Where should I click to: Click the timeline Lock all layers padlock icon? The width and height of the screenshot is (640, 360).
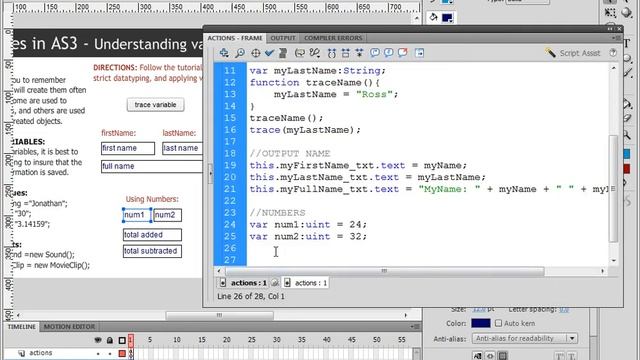coord(110,340)
